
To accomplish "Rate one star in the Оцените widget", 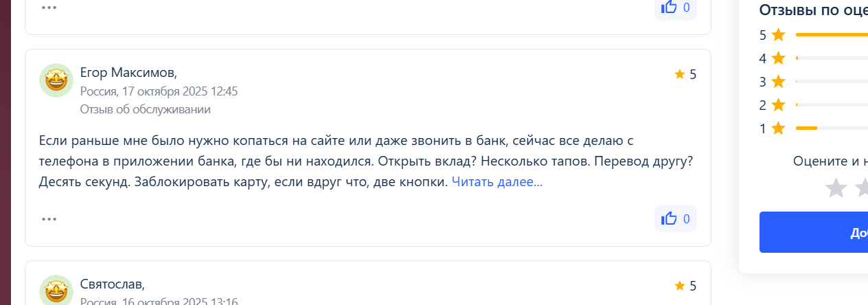I will click(x=836, y=188).
